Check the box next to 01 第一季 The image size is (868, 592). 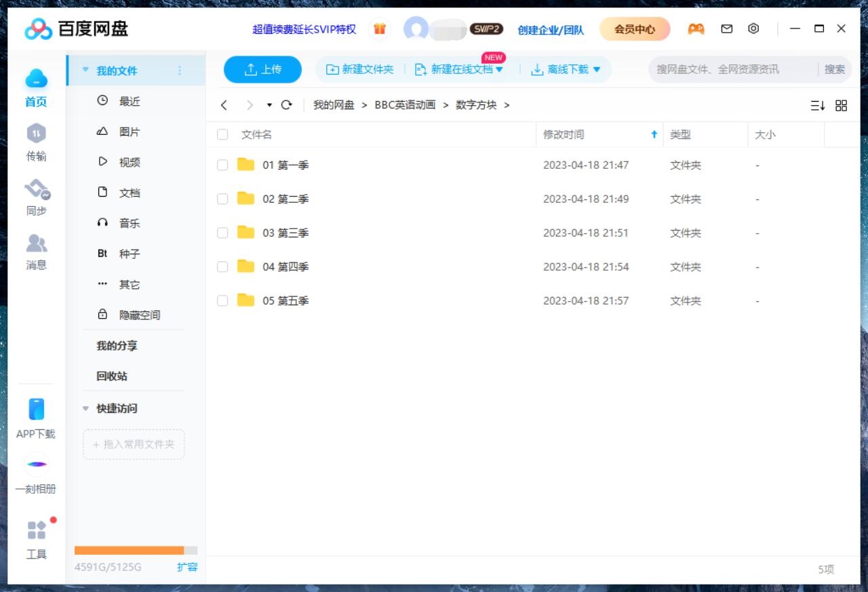coord(222,165)
